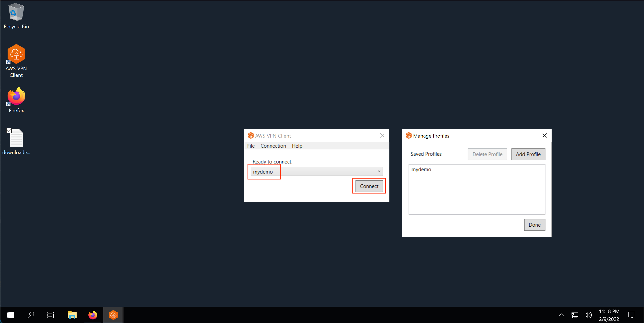Show hidden system tray icons
The height and width of the screenshot is (323, 644).
coord(561,315)
